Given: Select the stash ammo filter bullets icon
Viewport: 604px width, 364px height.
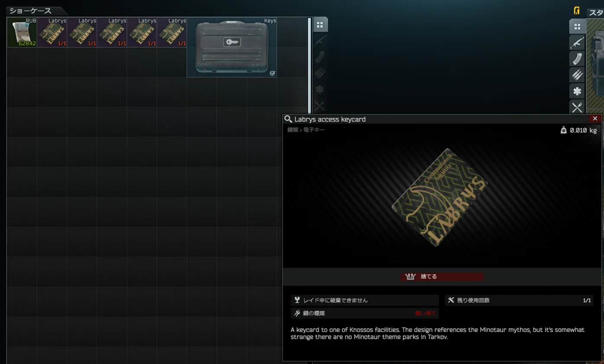Looking at the screenshot, I should pos(577,75).
